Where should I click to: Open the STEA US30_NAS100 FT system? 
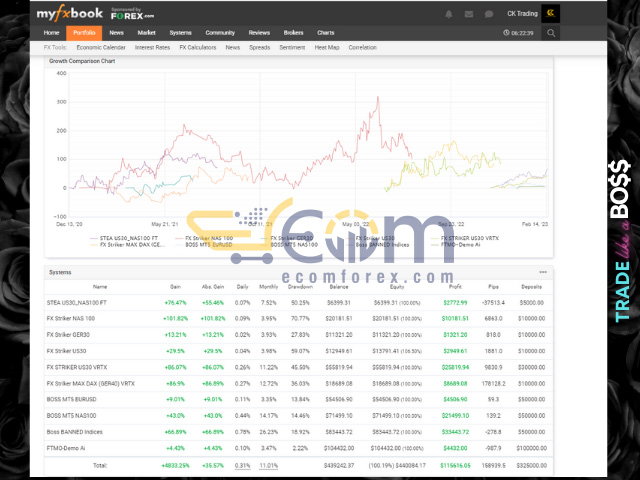tap(77, 303)
